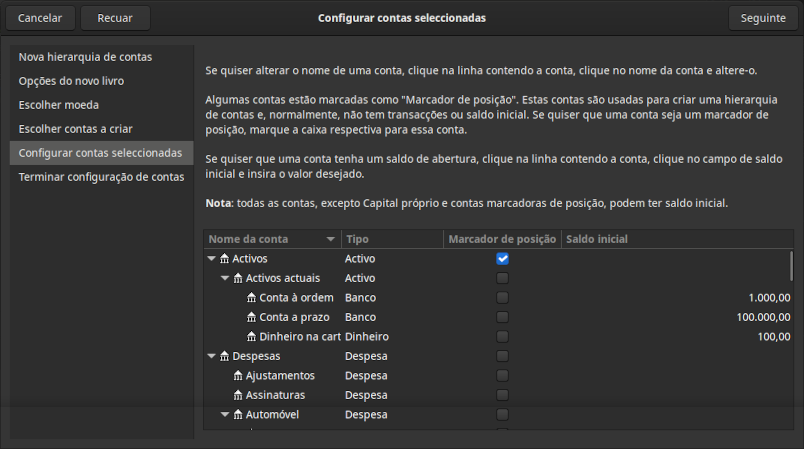This screenshot has height=449, width=804.
Task: Collapse the Despesas tree node
Action: 211,356
